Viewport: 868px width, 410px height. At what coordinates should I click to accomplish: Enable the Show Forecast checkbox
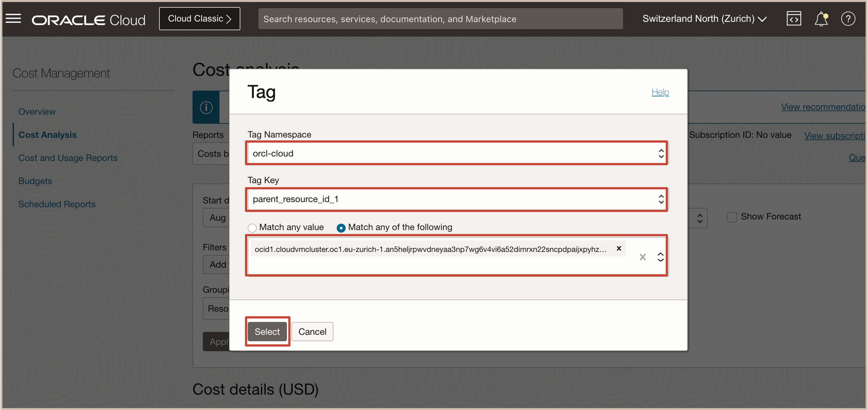pos(732,217)
